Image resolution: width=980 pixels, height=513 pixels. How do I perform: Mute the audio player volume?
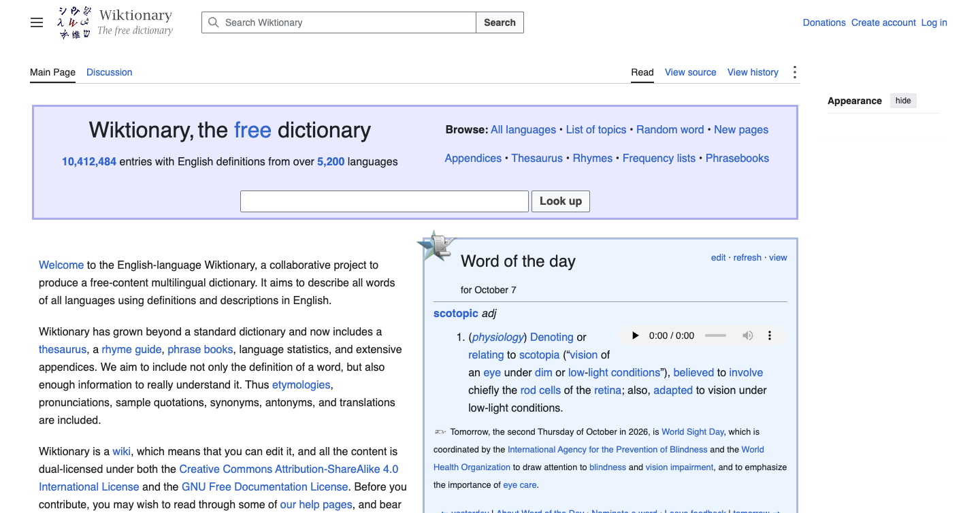[x=748, y=335]
